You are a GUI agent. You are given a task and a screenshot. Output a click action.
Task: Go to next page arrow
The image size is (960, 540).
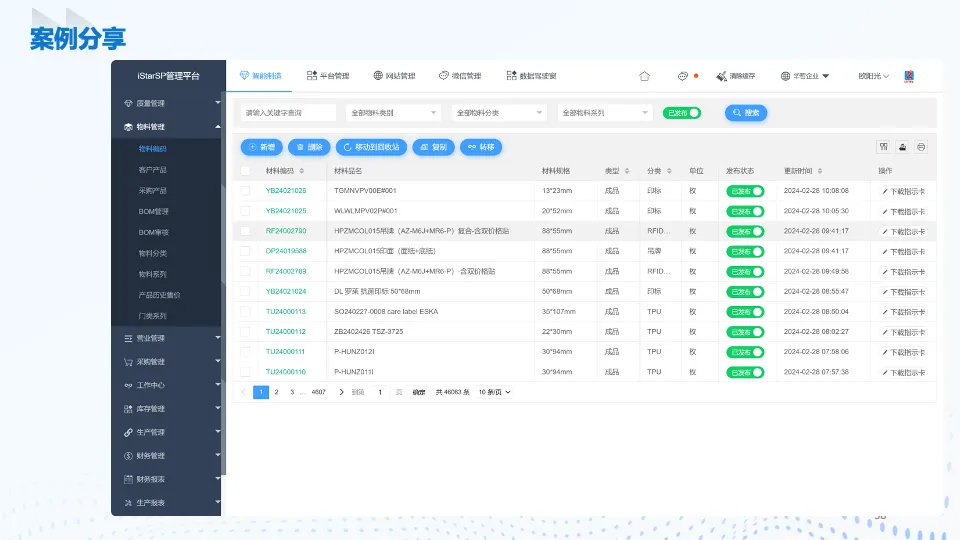point(341,392)
